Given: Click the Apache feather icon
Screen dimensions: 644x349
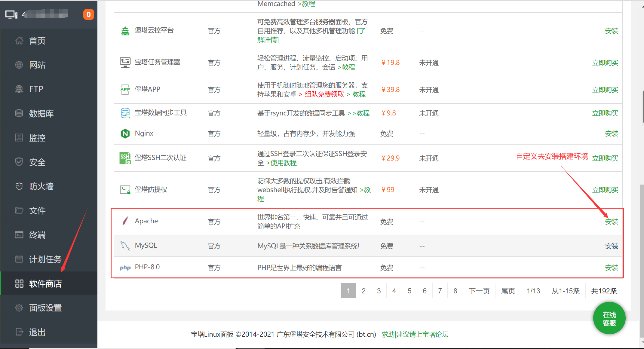Looking at the screenshot, I should point(125,221).
